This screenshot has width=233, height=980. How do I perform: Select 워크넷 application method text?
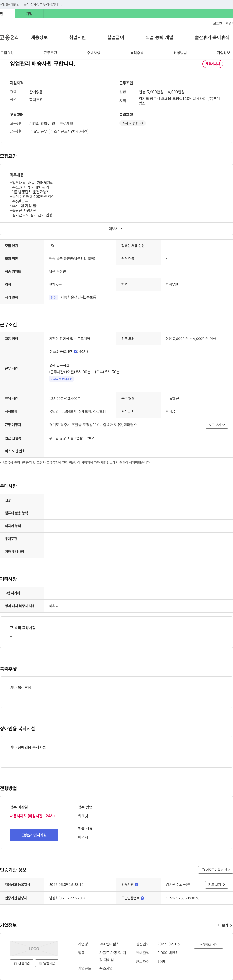click(x=83, y=816)
